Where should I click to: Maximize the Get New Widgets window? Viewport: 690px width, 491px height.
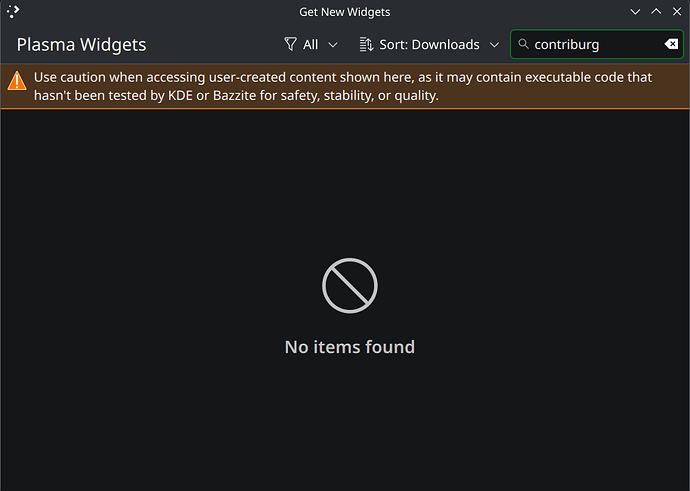click(x=656, y=12)
